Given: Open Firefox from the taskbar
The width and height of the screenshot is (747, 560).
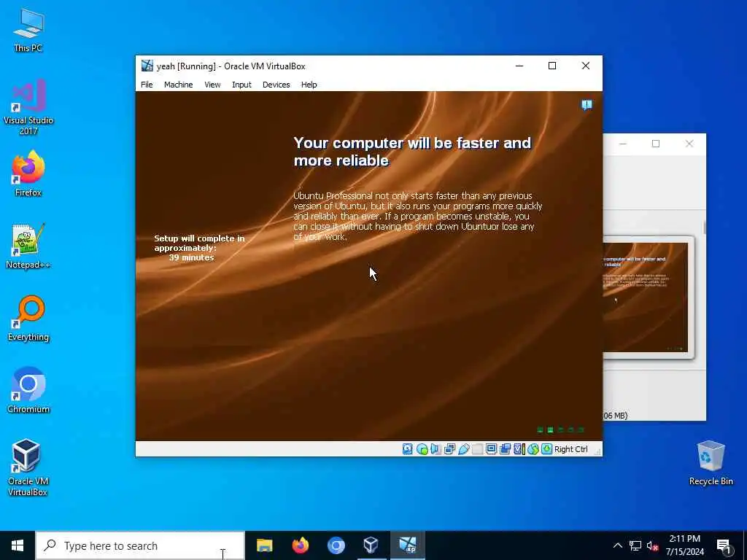Looking at the screenshot, I should point(300,545).
